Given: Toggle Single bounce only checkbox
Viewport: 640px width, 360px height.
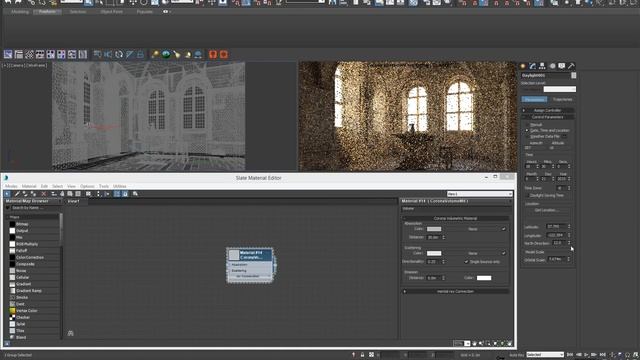Looking at the screenshot, I should pos(467,262).
